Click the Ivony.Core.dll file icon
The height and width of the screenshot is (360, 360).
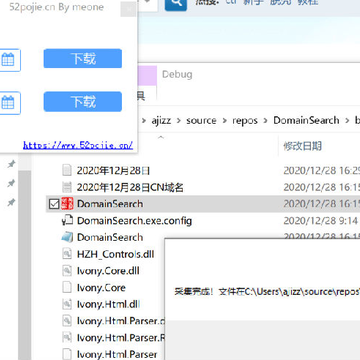(67, 271)
